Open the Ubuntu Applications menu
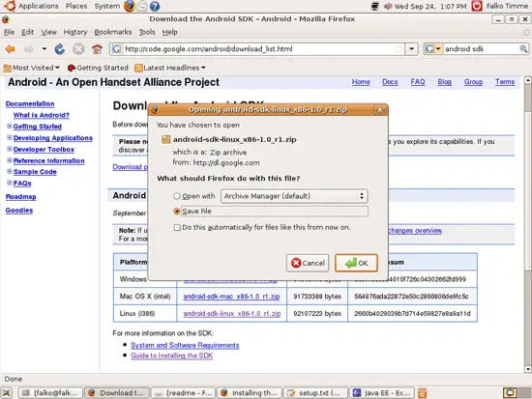The image size is (532, 399). click(32, 6)
